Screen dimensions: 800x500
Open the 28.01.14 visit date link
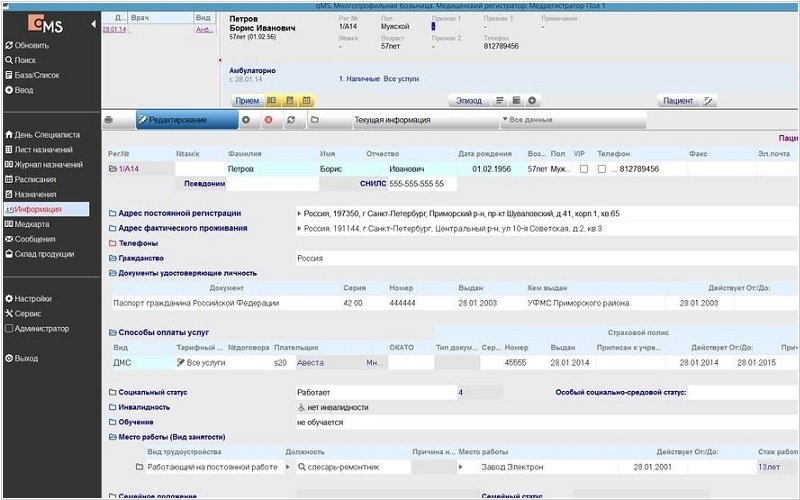click(114, 30)
